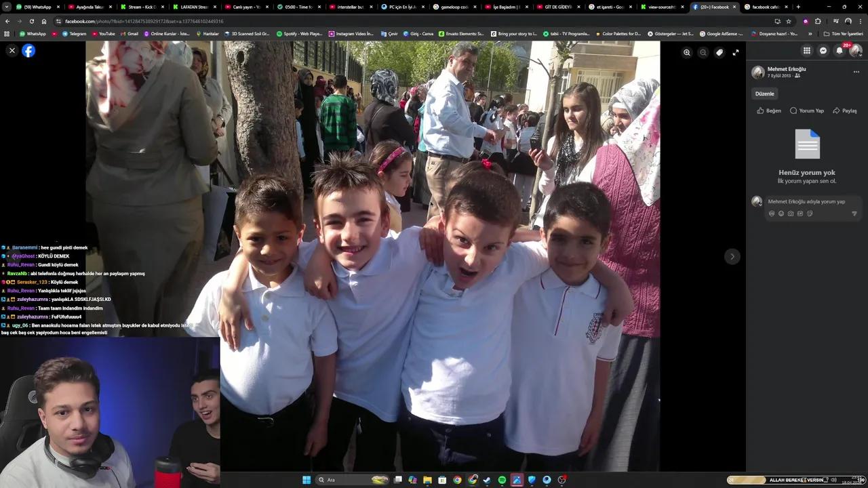This screenshot has height=488, width=868.
Task: Add an emoji to your comment
Action: [x=781, y=213]
